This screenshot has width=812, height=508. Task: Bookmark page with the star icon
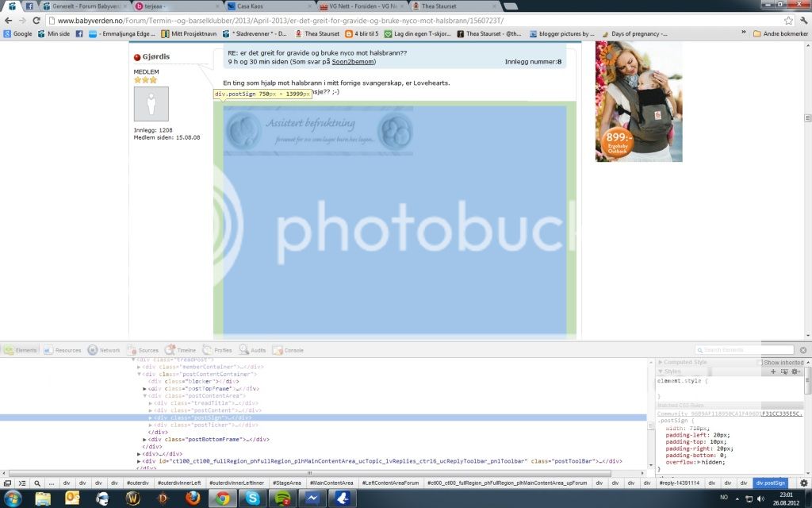click(788, 20)
